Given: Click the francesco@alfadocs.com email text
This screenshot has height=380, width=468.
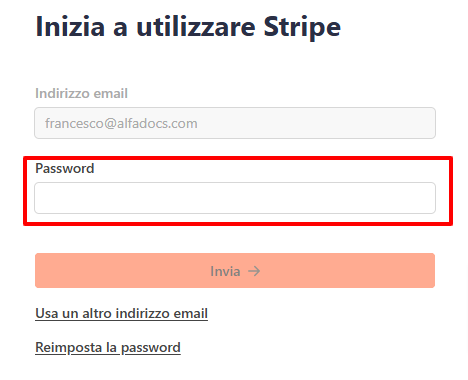Looking at the screenshot, I should [121, 123].
